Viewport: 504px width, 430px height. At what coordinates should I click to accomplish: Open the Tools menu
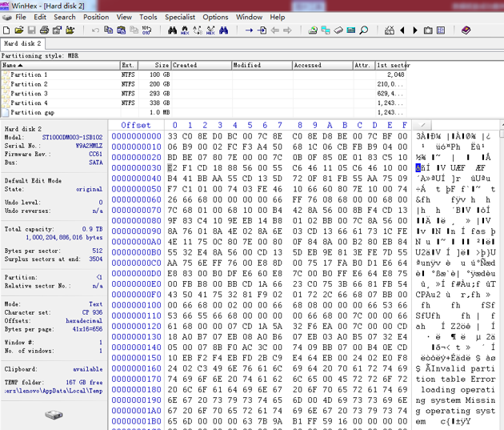(148, 17)
